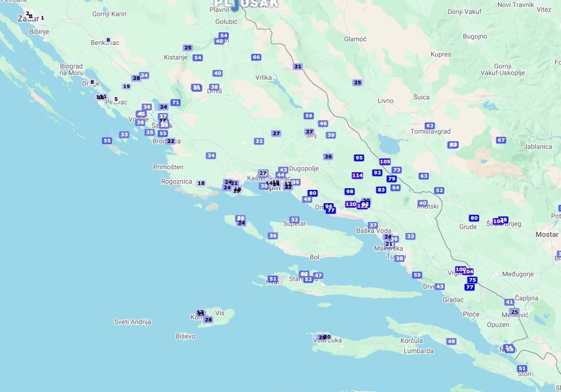Viewport: 561px width, 392px height.
Task: Click the 18 marker beside Rogoznica
Action: coord(201,183)
